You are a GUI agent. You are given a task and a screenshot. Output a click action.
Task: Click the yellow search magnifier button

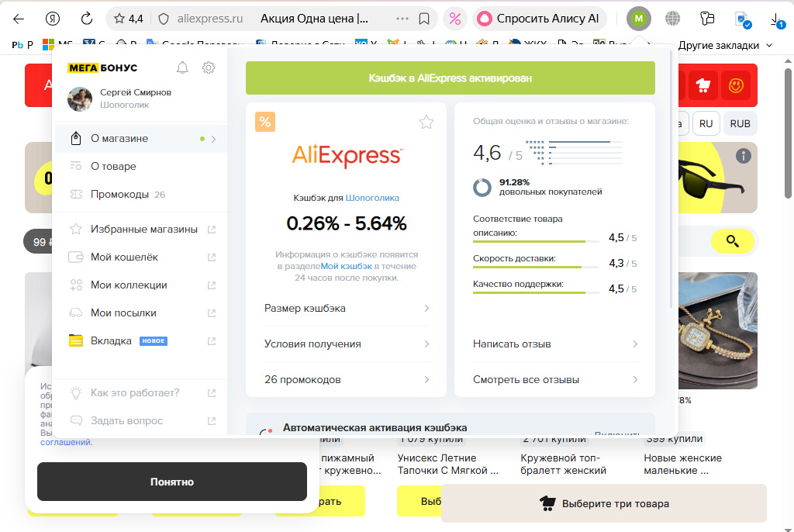pyautogui.click(x=732, y=241)
